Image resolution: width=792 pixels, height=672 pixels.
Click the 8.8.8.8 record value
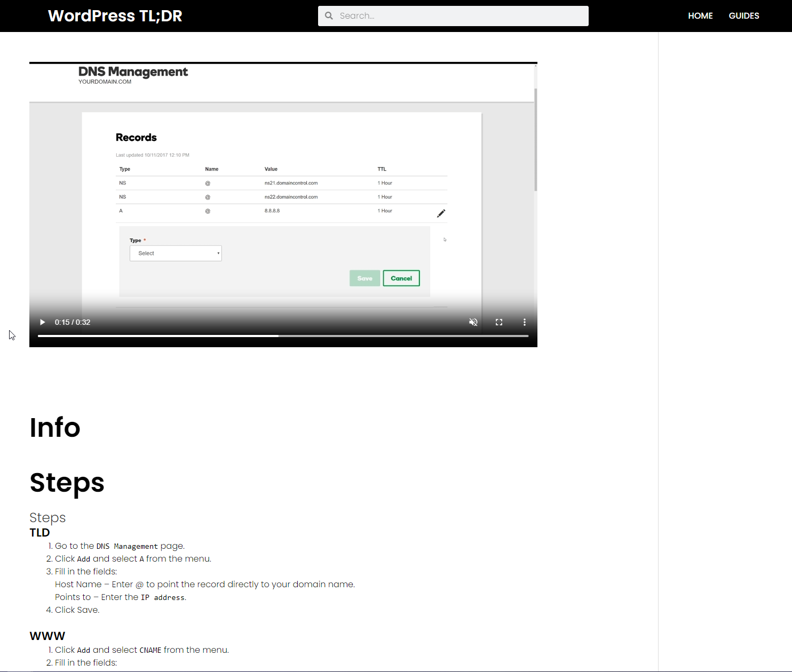click(x=272, y=211)
